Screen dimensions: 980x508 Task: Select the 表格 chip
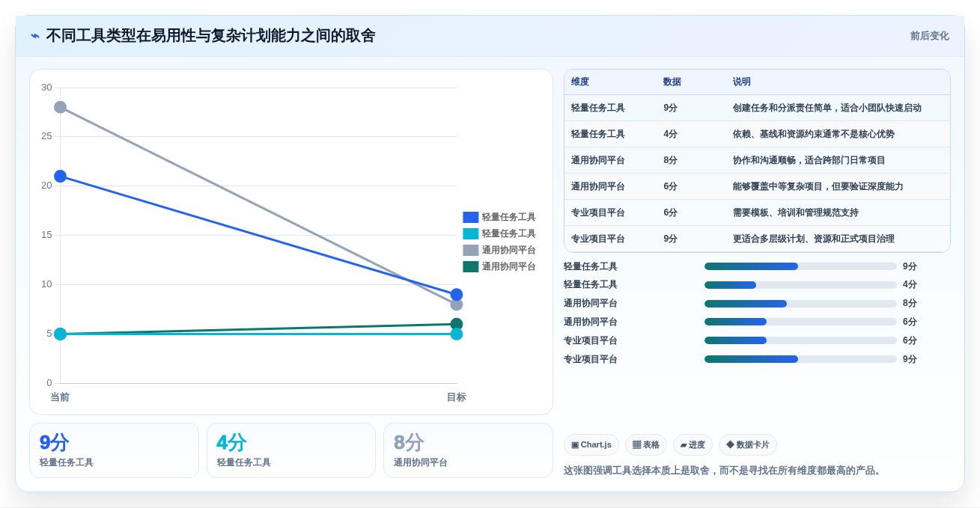(x=646, y=444)
